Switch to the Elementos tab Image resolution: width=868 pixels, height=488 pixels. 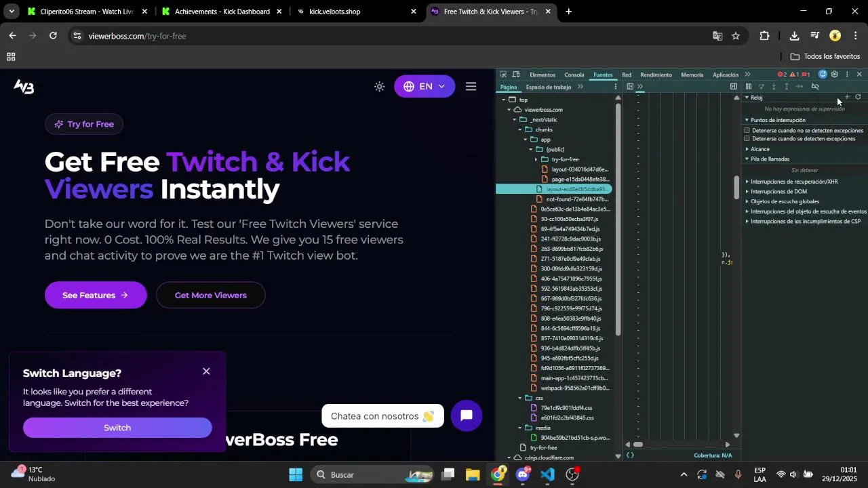pyautogui.click(x=542, y=75)
